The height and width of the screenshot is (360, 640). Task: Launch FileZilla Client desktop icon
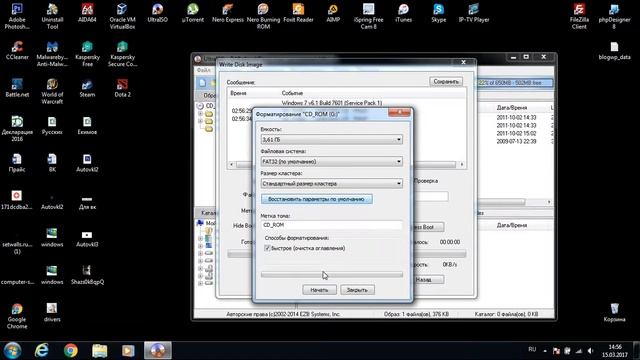(x=579, y=16)
